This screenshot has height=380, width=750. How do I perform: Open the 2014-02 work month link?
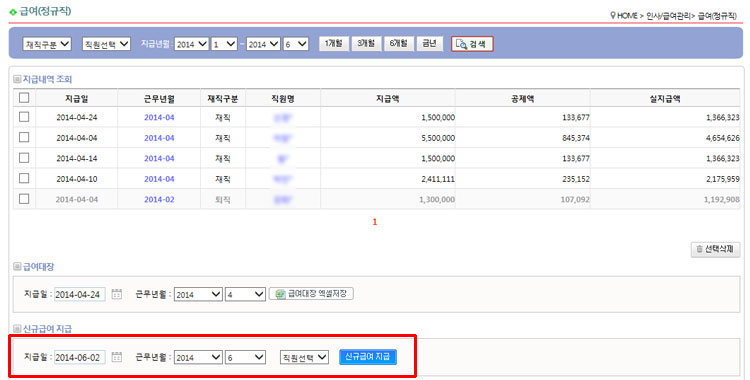[x=159, y=200]
